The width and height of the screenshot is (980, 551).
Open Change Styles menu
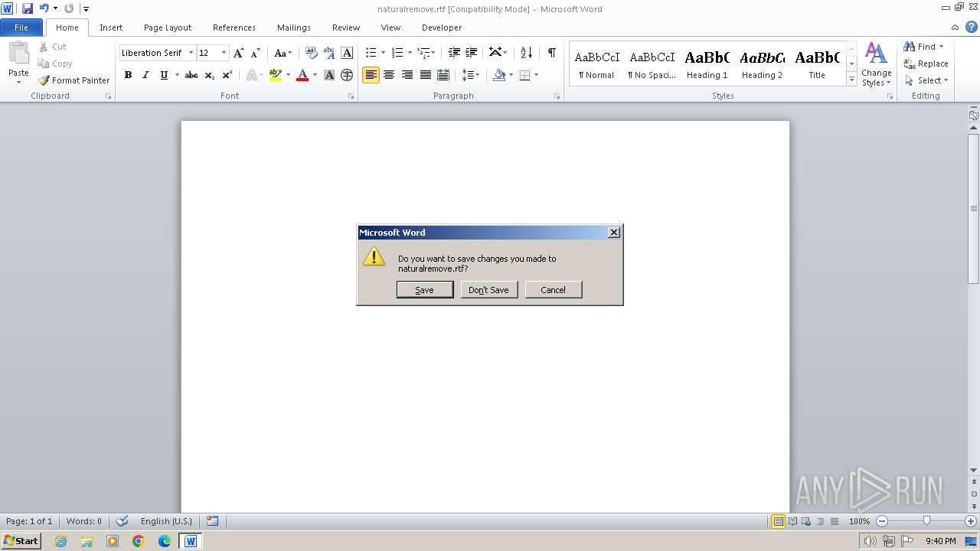876,64
